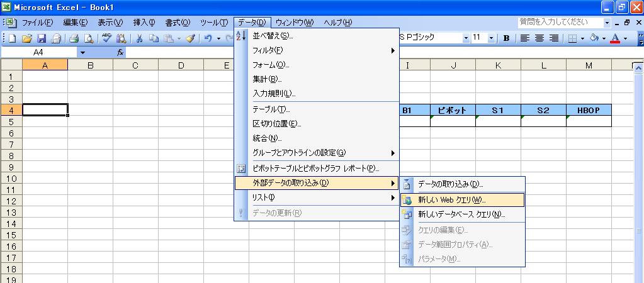
Task: Open the 表示(V) menu
Action: tap(110, 23)
